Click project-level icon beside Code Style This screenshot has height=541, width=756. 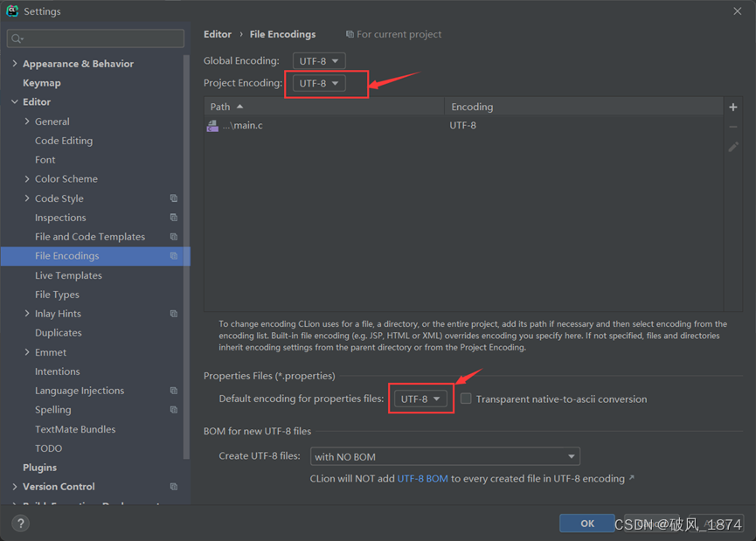[174, 198]
